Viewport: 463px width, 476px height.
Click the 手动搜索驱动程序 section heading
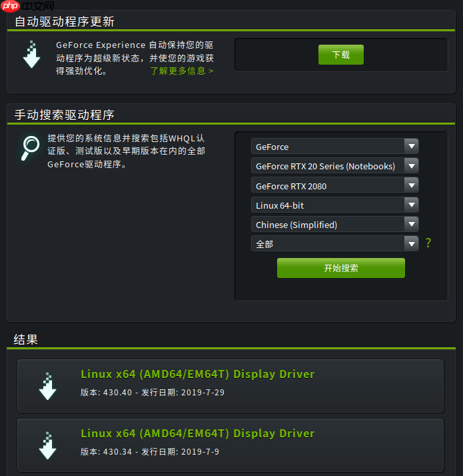[x=65, y=115]
